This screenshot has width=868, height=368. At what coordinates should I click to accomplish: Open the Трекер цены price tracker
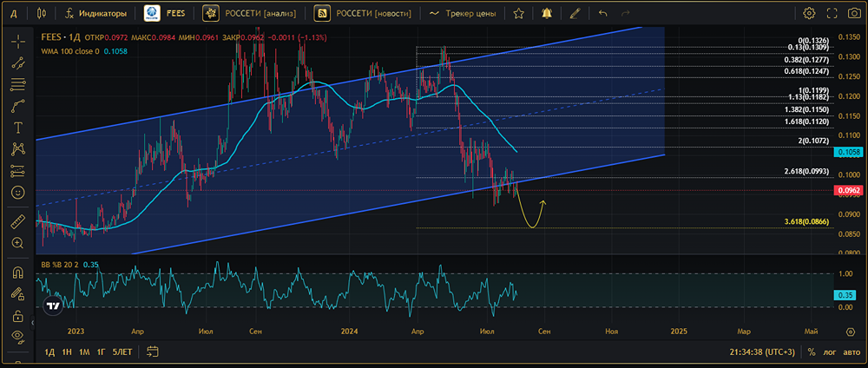pyautogui.click(x=464, y=13)
